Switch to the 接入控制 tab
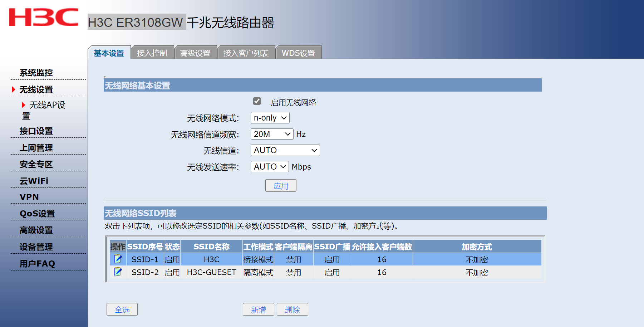 point(152,53)
